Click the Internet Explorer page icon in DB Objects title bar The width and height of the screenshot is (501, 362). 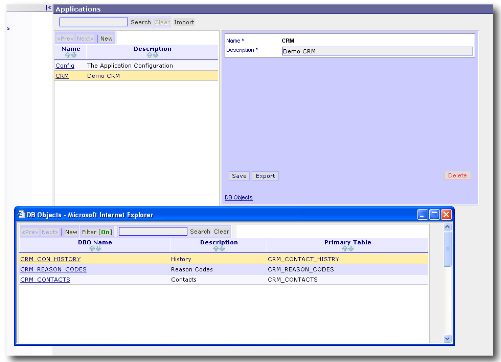coord(21,214)
